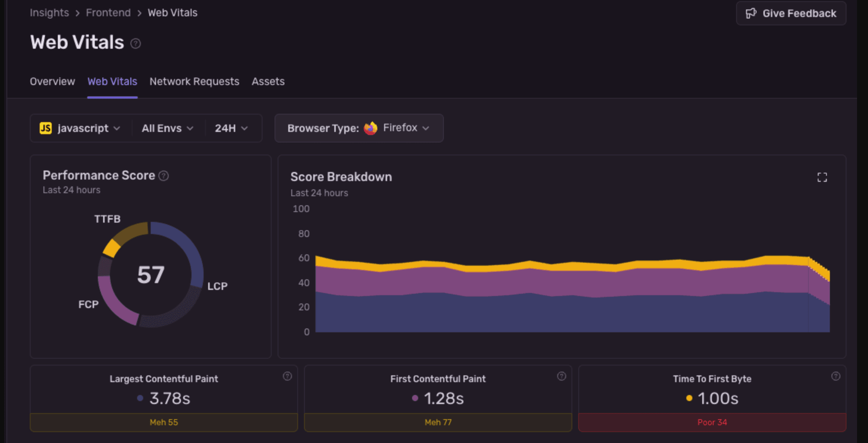The width and height of the screenshot is (868, 443).
Task: Click the 57 performance score number
Action: 151,275
